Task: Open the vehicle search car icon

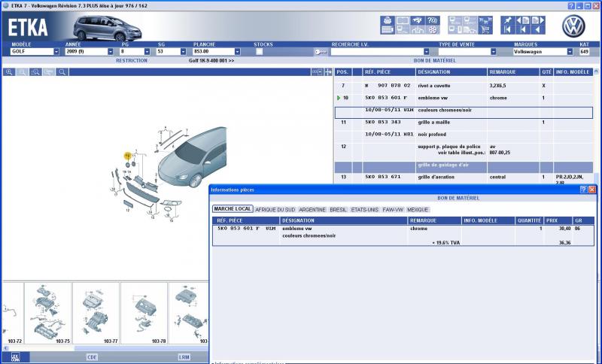Action: (418, 20)
